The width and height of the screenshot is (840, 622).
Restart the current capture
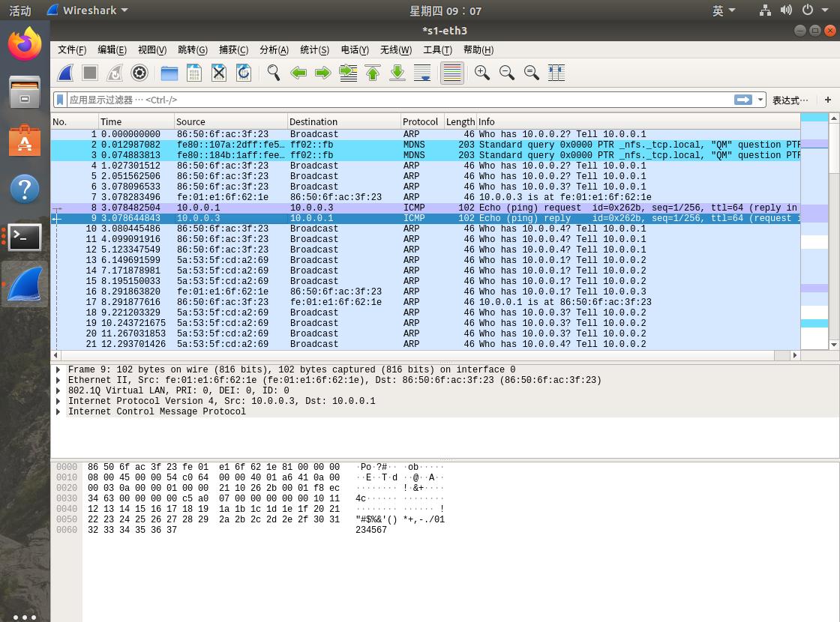pyautogui.click(x=115, y=73)
